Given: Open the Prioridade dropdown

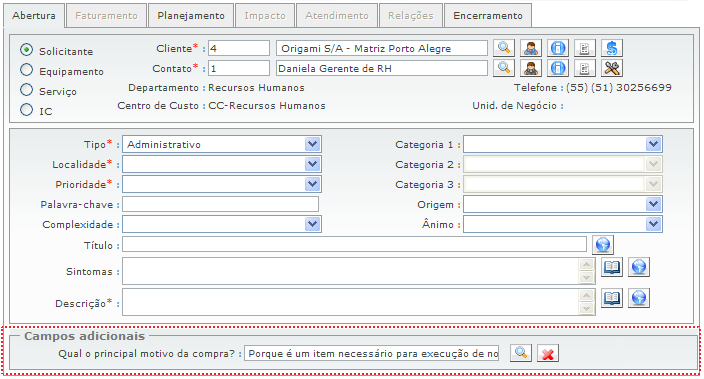Looking at the screenshot, I should pos(222,184).
